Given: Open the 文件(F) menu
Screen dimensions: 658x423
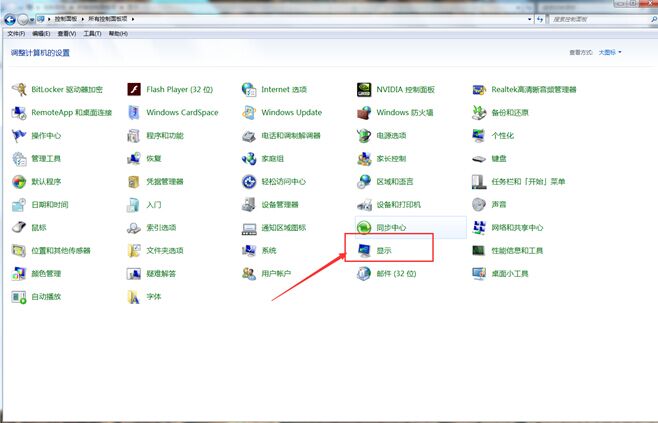Looking at the screenshot, I should pos(16,34).
